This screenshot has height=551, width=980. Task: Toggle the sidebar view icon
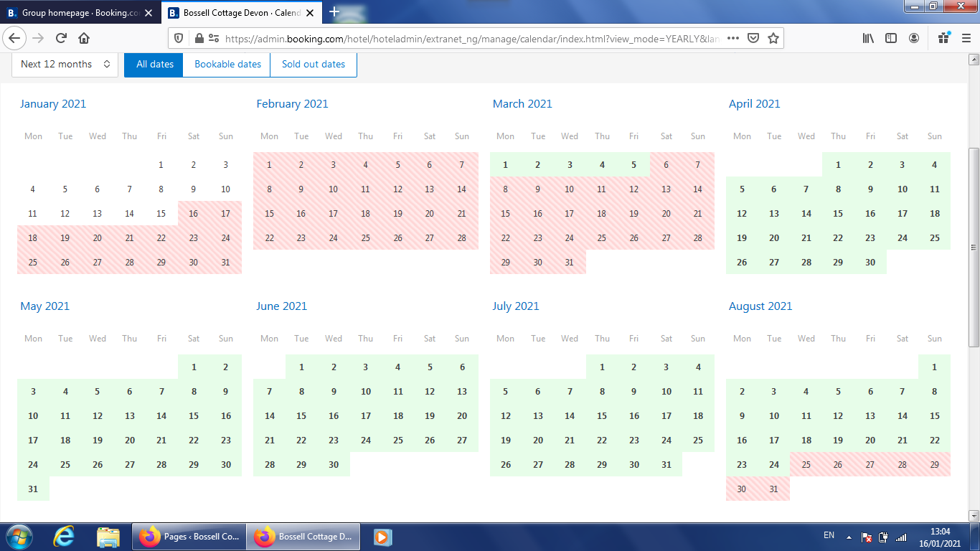tap(890, 38)
